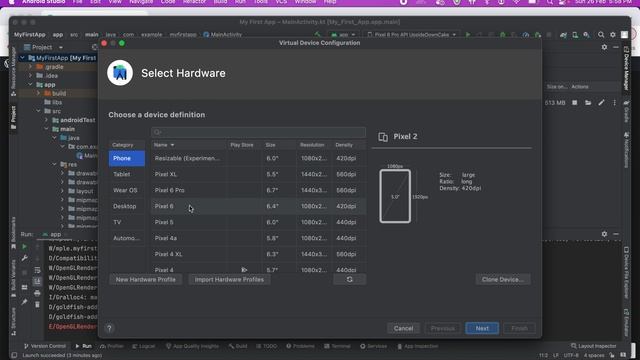Collapse the MyFirstApp root tree node
The image size is (640, 360).
coord(23,58)
